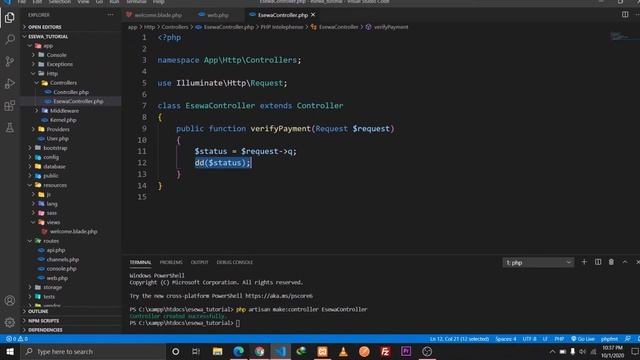
Task: Open the PowerShell aka.ms link in terminal
Action: pyautogui.click(x=279, y=296)
